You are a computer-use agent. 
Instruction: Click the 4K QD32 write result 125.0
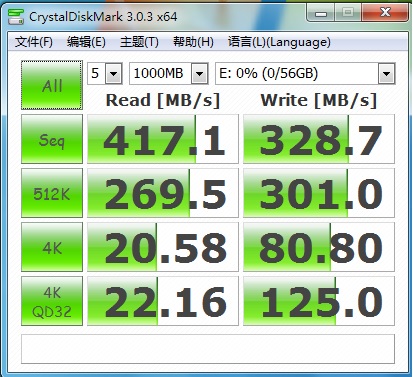pos(319,301)
